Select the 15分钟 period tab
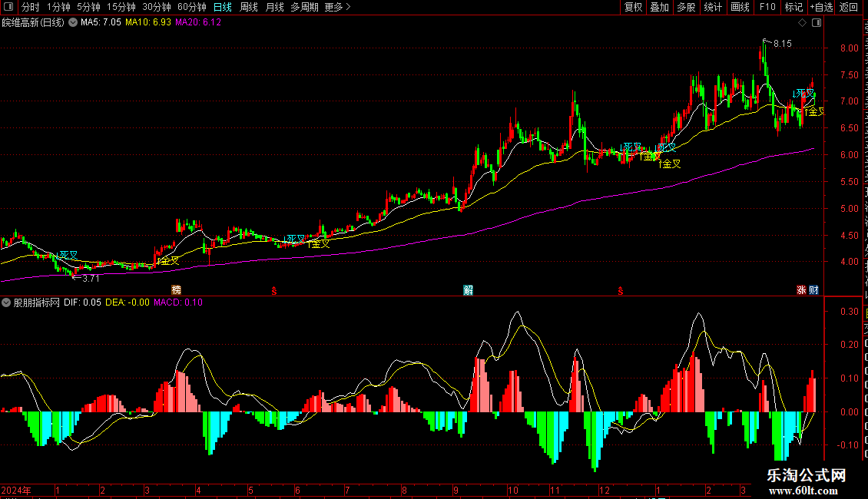This screenshot has height=499, width=868. click(121, 7)
